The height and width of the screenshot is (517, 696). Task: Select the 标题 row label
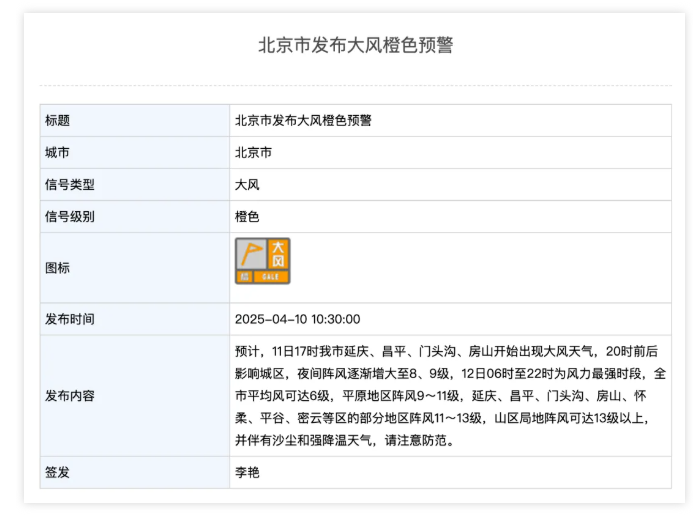(57, 120)
